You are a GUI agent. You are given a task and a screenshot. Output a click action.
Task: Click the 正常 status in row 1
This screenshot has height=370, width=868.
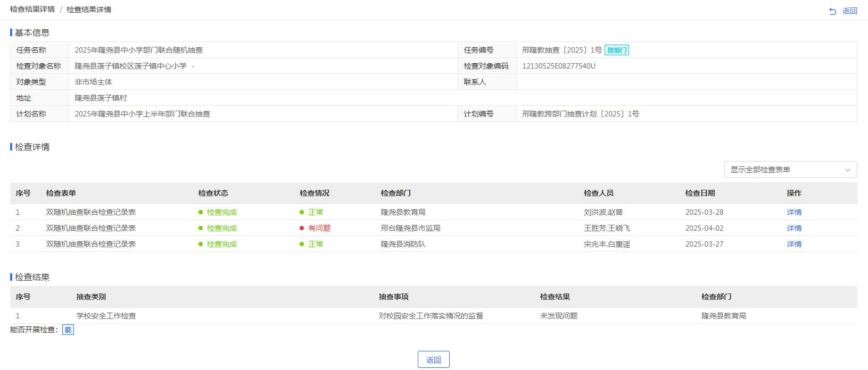coord(315,212)
